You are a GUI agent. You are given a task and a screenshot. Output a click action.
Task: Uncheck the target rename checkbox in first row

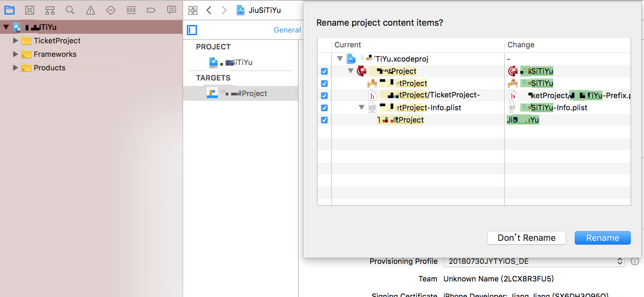click(x=324, y=71)
